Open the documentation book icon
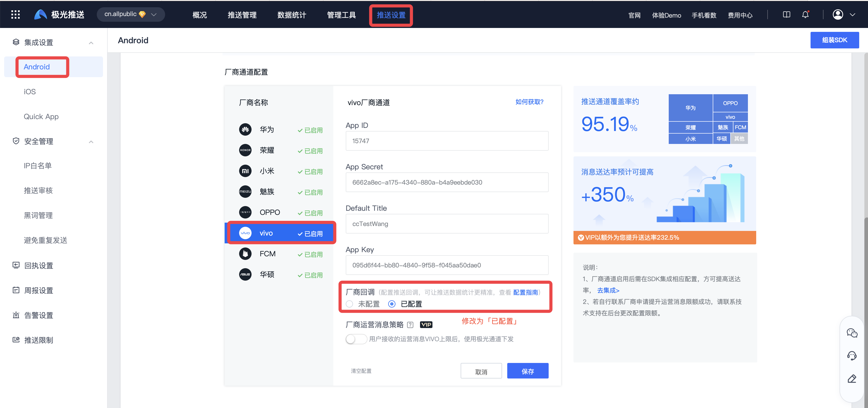Screen dimensions: 868x408 (786, 14)
